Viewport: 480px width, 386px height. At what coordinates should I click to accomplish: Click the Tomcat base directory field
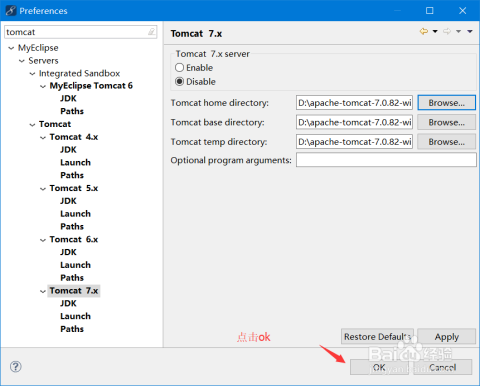tap(354, 122)
